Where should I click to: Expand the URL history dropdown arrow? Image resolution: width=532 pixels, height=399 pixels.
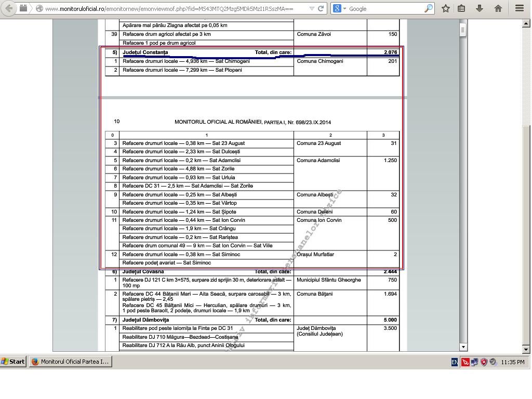311,9
